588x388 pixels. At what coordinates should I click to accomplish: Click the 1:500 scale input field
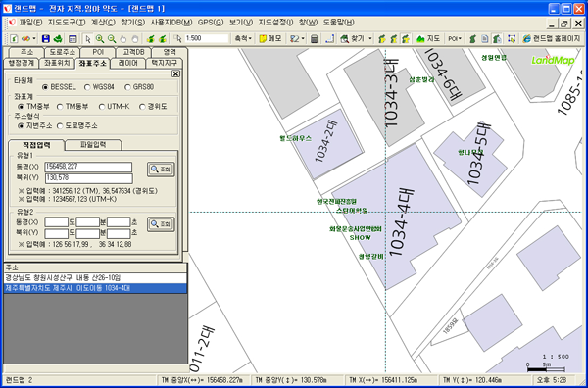(206, 38)
